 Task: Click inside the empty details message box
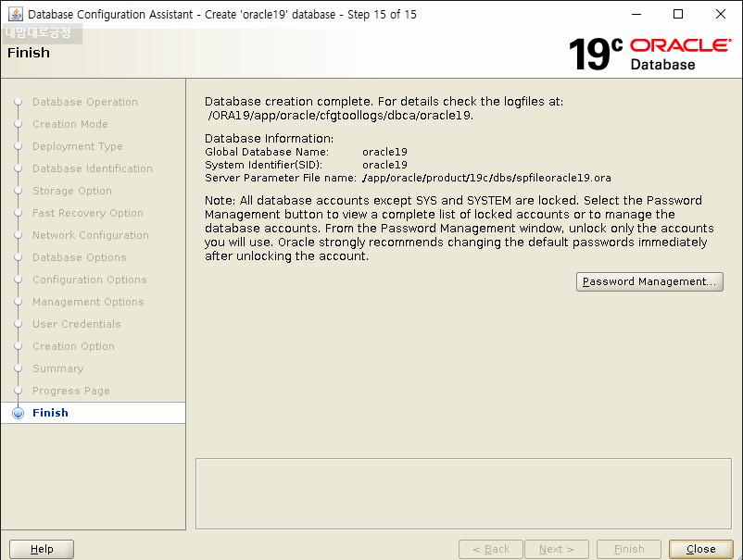coord(463,493)
